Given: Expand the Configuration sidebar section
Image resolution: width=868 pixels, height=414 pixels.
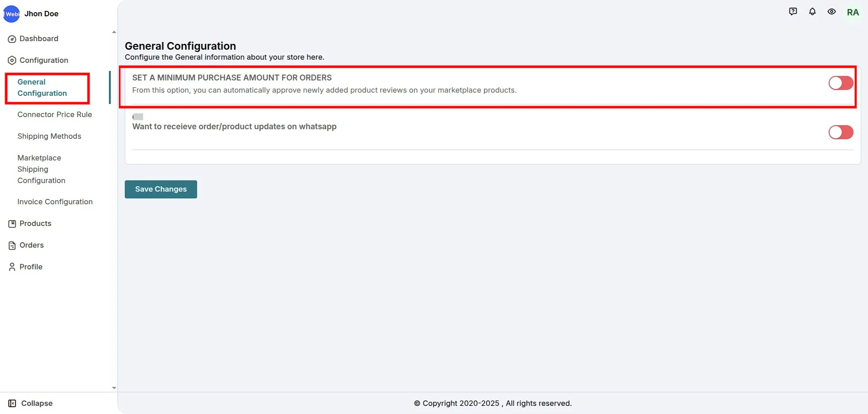Looking at the screenshot, I should click(43, 60).
